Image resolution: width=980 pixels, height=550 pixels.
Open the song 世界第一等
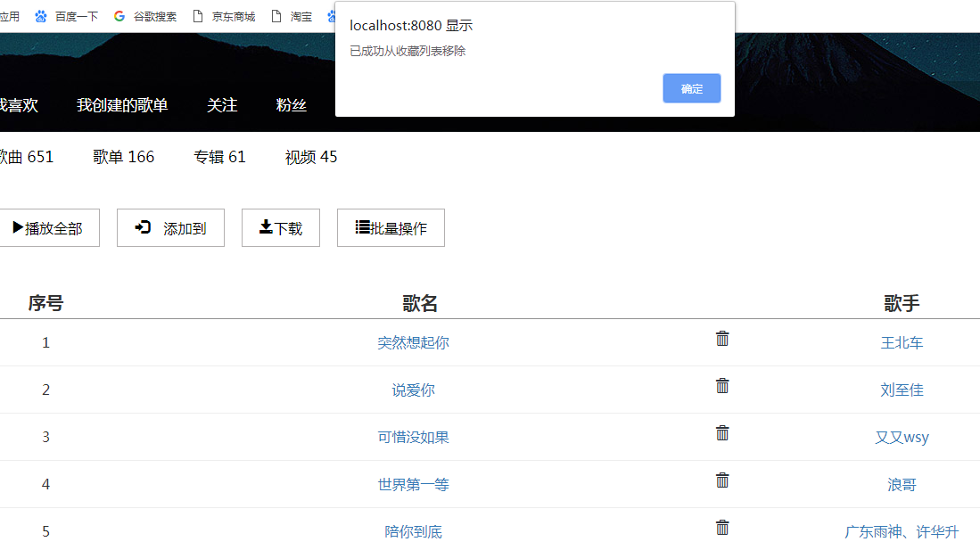click(x=413, y=484)
